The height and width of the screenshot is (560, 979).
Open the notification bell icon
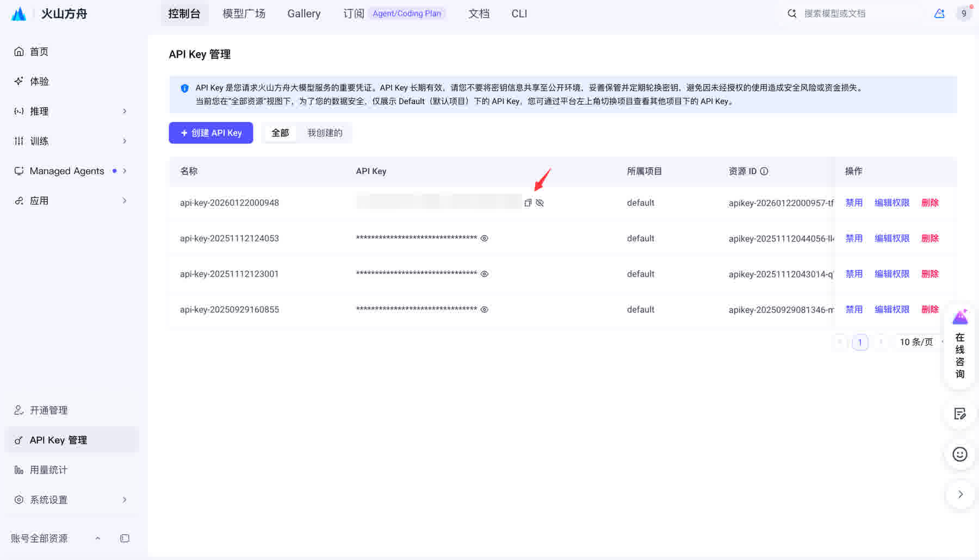tap(939, 14)
